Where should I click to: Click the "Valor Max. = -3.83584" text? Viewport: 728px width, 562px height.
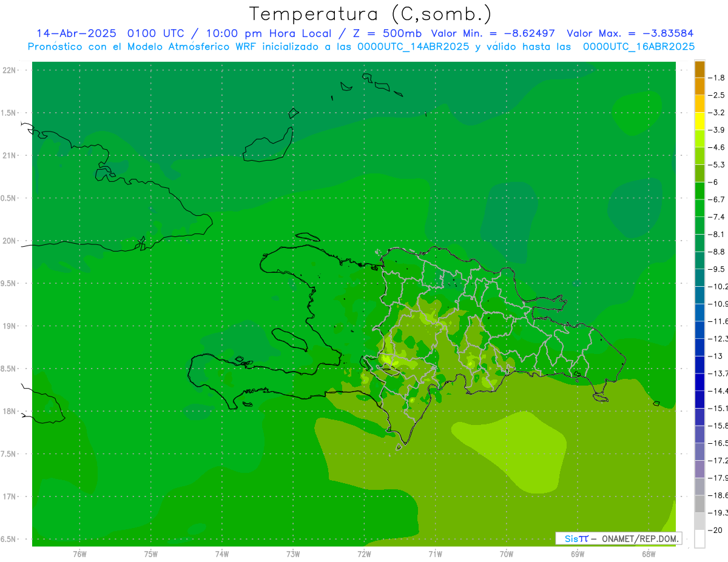[630, 33]
